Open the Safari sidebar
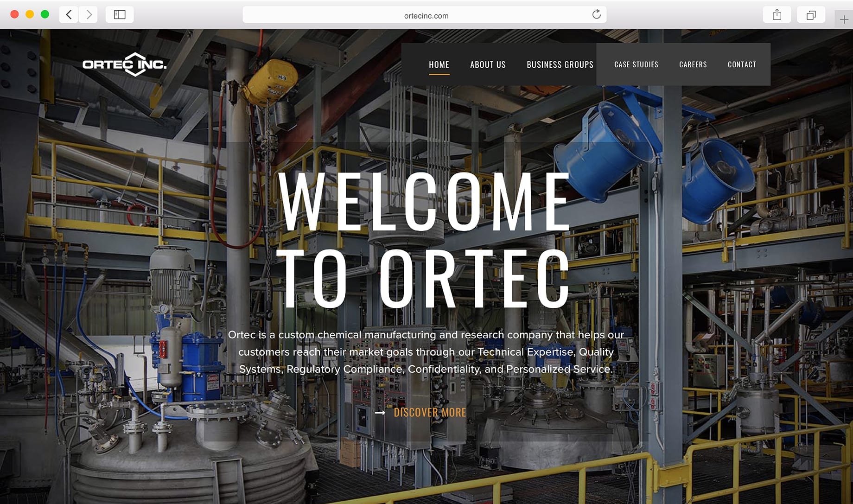This screenshot has width=853, height=504. coord(120,14)
